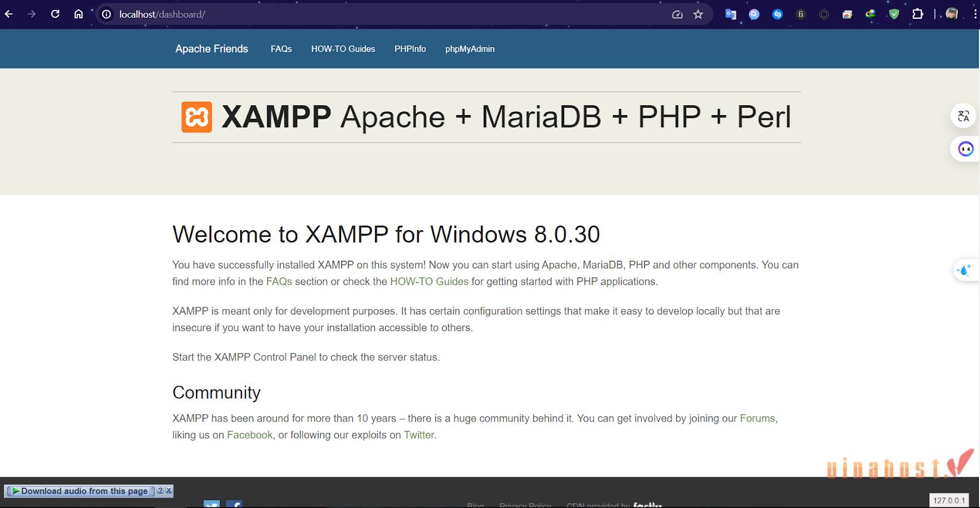Click the Welcome to XAMPP for Windows heading
980x508 pixels.
386,234
